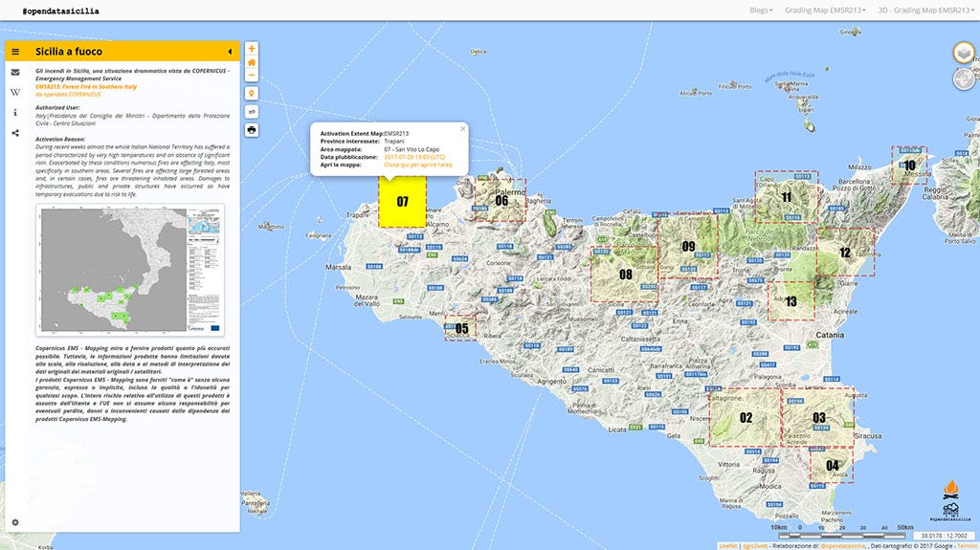Open the Leaflet attribution link

(727, 545)
